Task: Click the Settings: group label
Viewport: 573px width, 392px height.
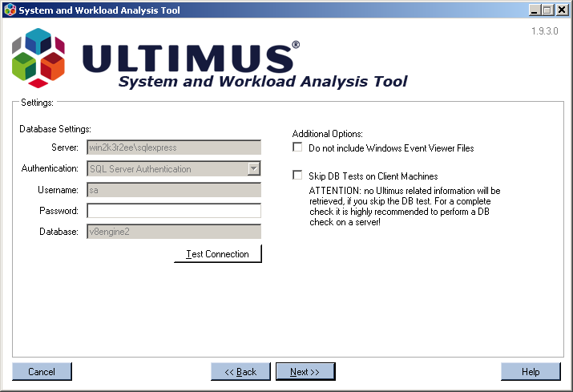Action: click(x=37, y=103)
